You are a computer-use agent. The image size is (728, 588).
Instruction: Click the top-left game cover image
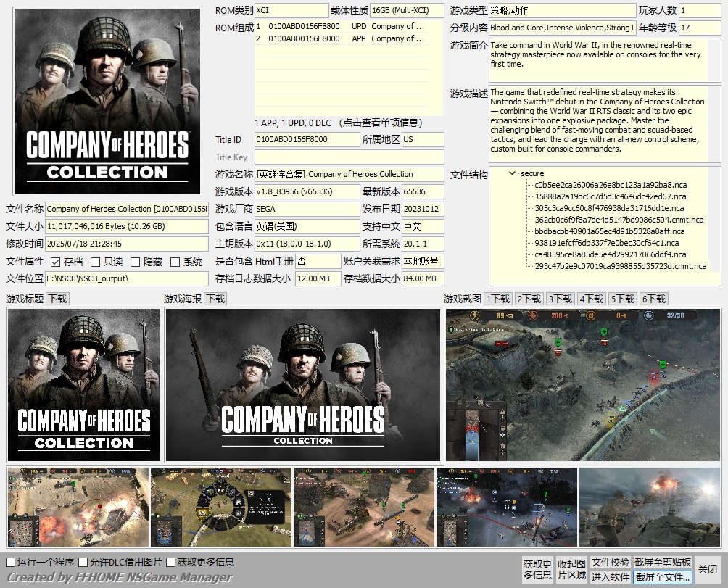[x=107, y=102]
